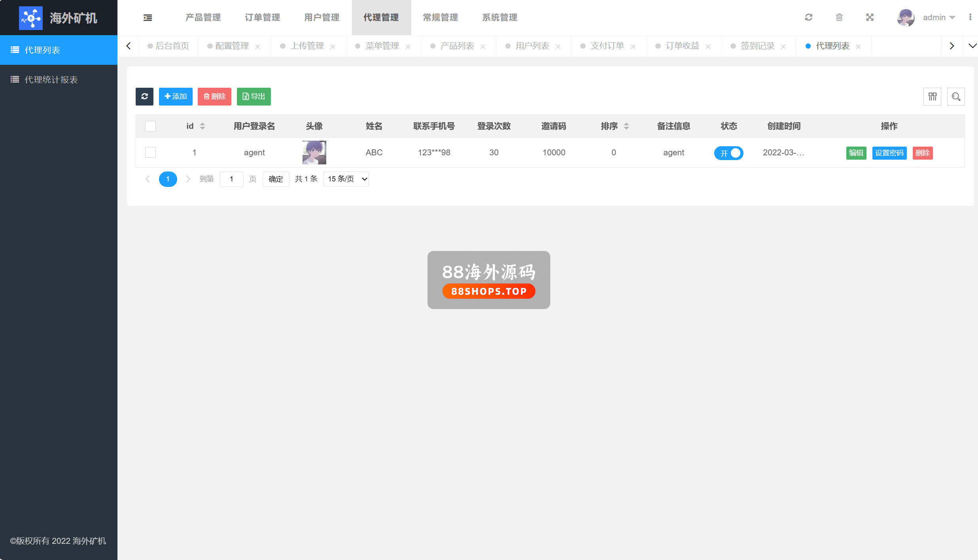Open the 系统管理 top menu
The image size is (978, 560).
click(x=499, y=17)
